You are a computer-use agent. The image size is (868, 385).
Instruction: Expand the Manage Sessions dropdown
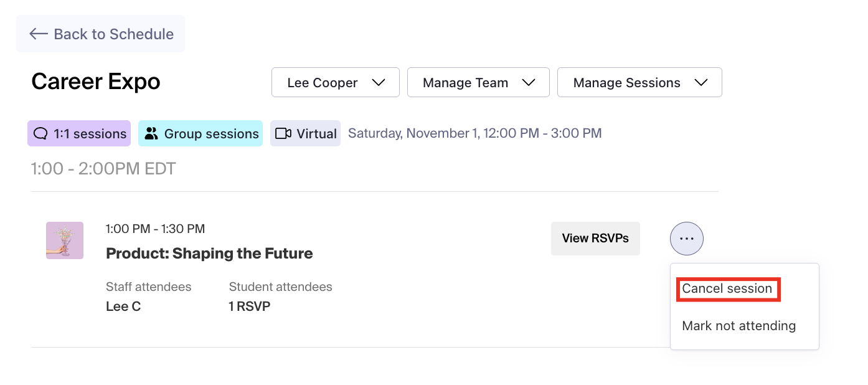(x=626, y=83)
